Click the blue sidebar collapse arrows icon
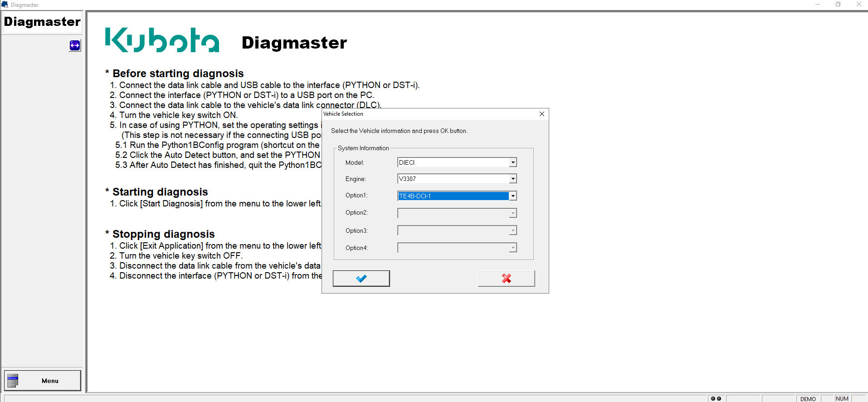Viewport: 868px width, 402px height. click(x=75, y=45)
